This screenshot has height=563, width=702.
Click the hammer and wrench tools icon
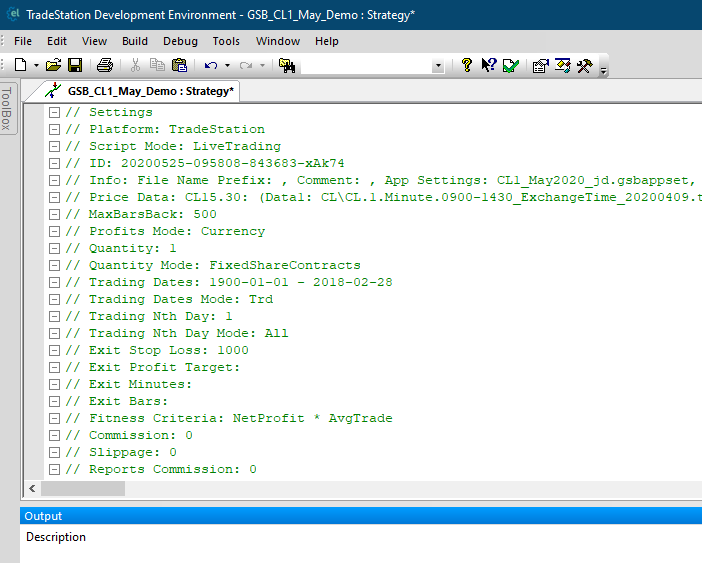click(x=585, y=65)
